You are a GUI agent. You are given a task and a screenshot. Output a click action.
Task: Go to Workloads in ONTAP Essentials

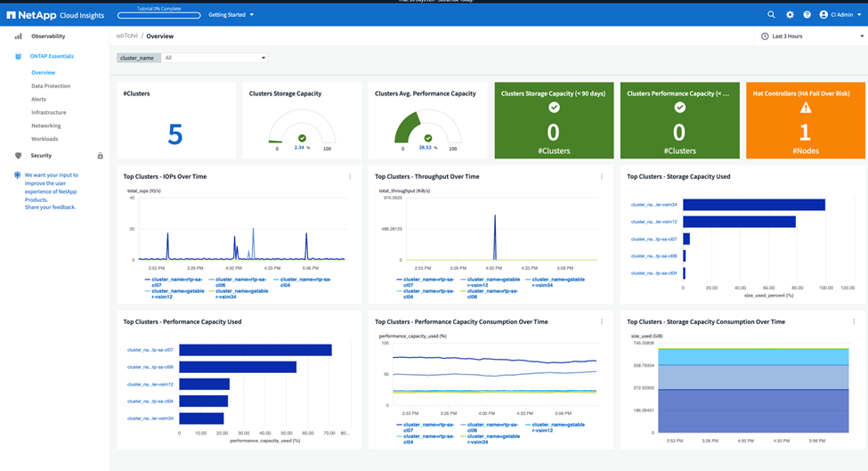(x=45, y=139)
